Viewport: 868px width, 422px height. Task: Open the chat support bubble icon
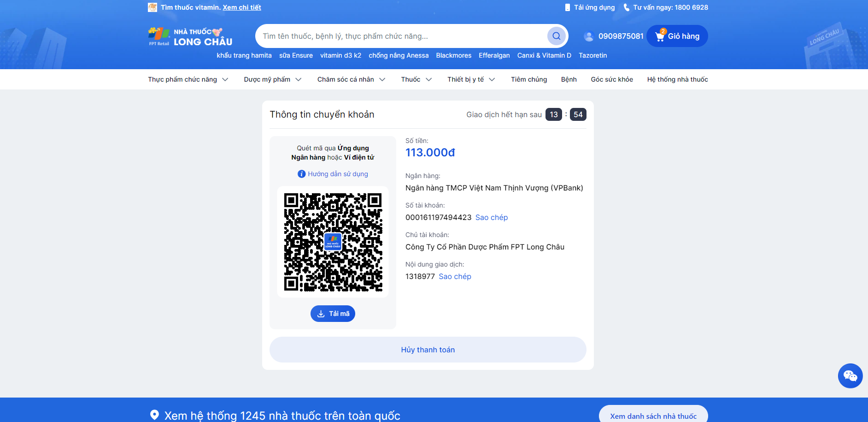pos(850,376)
